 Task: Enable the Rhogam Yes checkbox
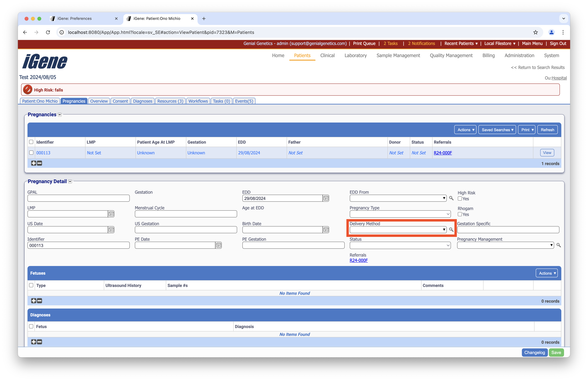pyautogui.click(x=460, y=214)
